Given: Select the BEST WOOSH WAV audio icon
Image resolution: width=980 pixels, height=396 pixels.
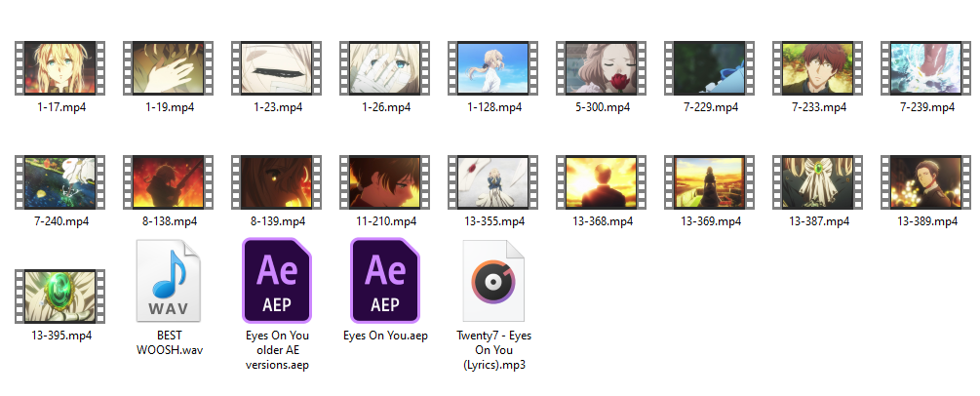Looking at the screenshot, I should pos(168,280).
